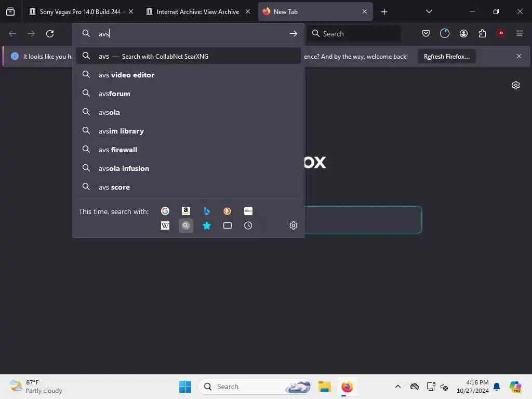Open Windows Start menu

point(185,387)
